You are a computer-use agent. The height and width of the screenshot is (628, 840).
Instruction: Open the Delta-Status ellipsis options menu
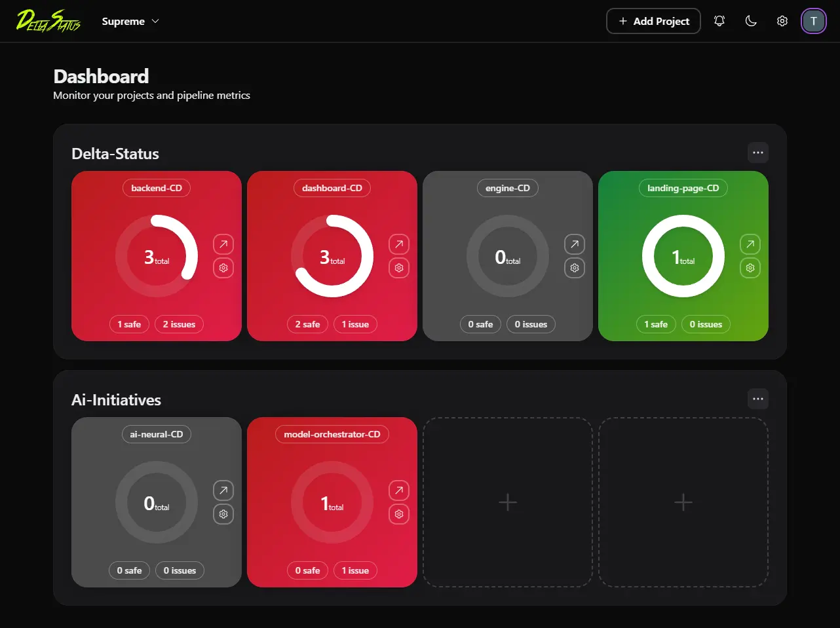pyautogui.click(x=758, y=152)
